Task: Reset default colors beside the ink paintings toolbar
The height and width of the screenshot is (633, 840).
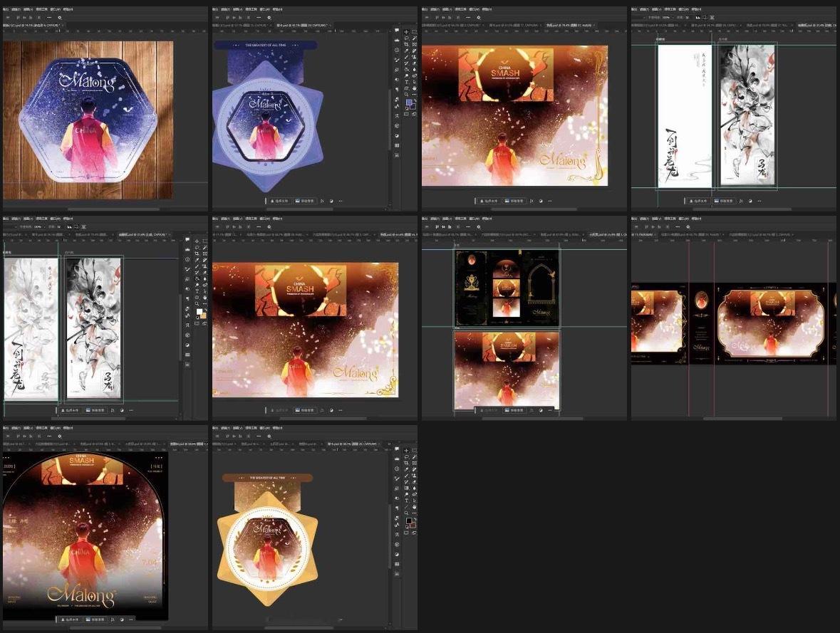Action: (197, 318)
